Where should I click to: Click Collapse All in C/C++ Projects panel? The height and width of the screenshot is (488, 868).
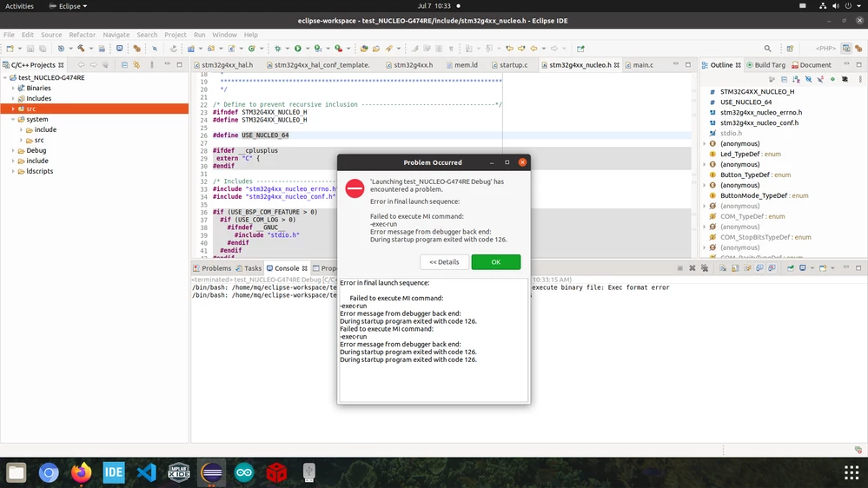124,65
